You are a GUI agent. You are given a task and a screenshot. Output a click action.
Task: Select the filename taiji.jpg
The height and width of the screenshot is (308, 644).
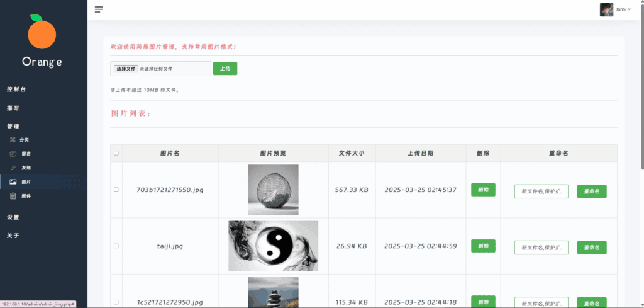[170, 246]
